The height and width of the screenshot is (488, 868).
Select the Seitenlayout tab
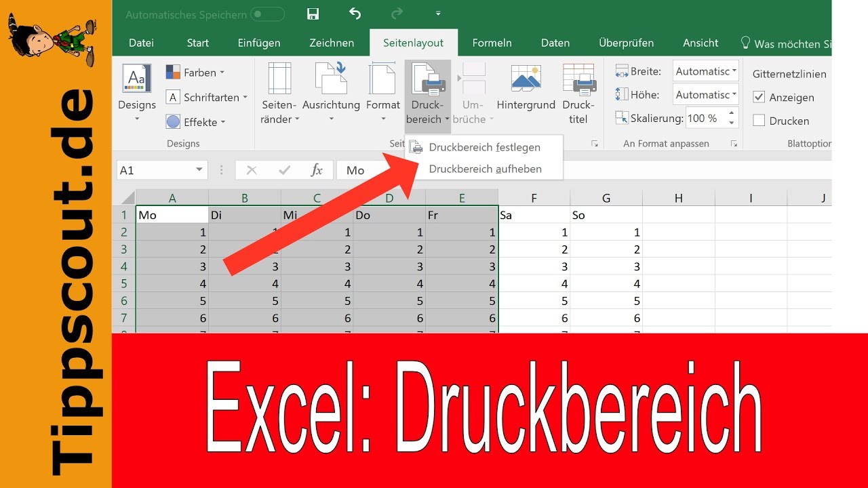[x=413, y=43]
